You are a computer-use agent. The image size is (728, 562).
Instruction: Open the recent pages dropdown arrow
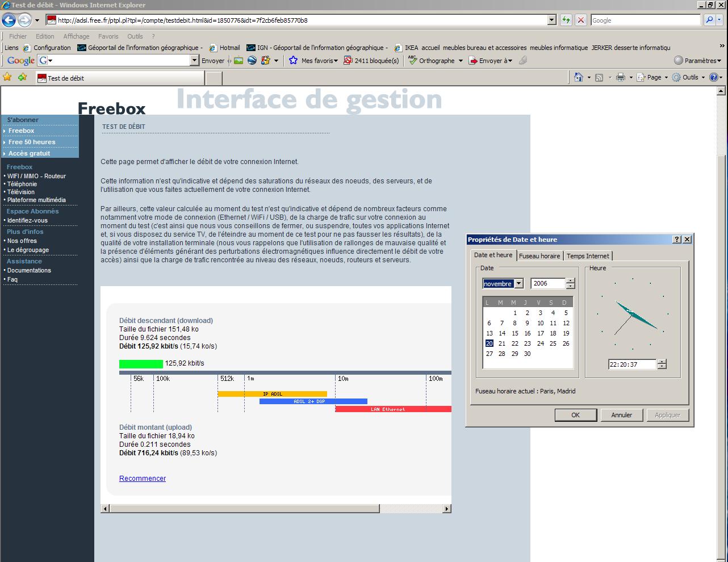click(x=37, y=20)
